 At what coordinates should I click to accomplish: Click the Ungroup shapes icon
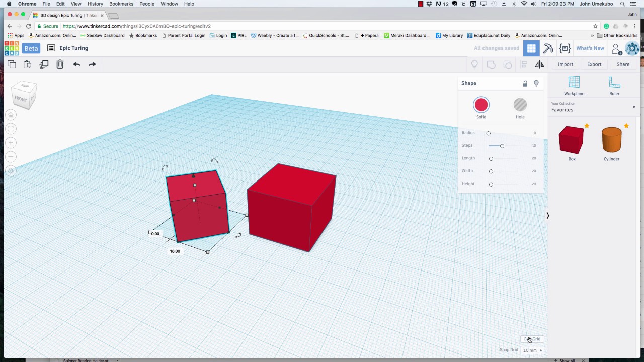click(x=508, y=64)
